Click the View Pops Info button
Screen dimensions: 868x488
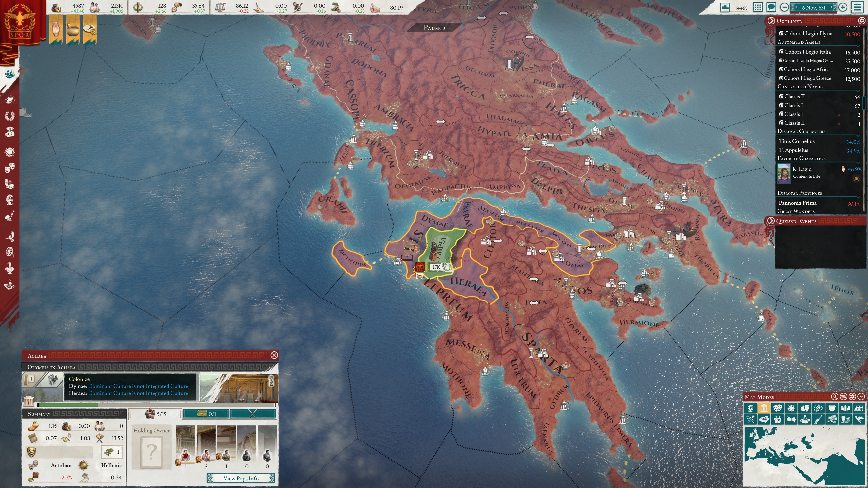click(x=241, y=478)
